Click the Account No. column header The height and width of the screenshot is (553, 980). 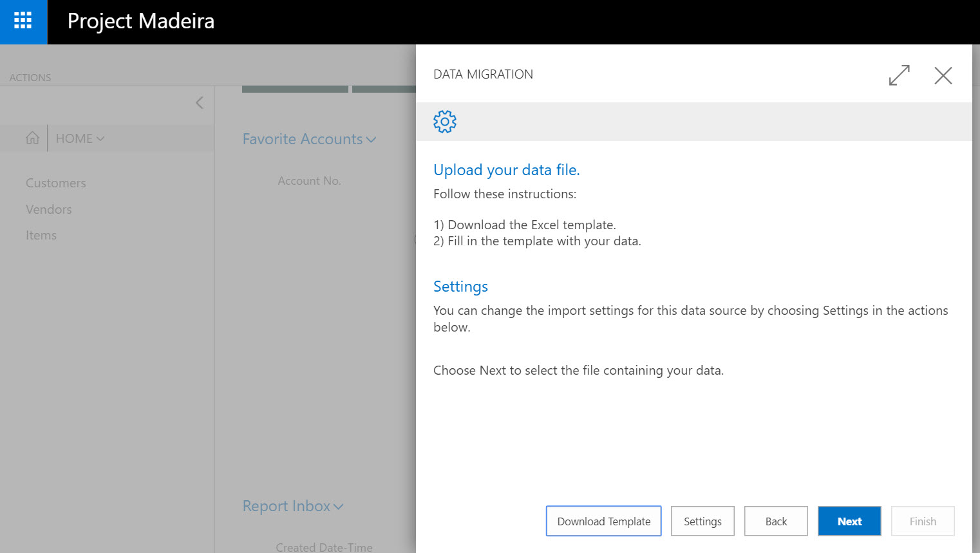309,181
